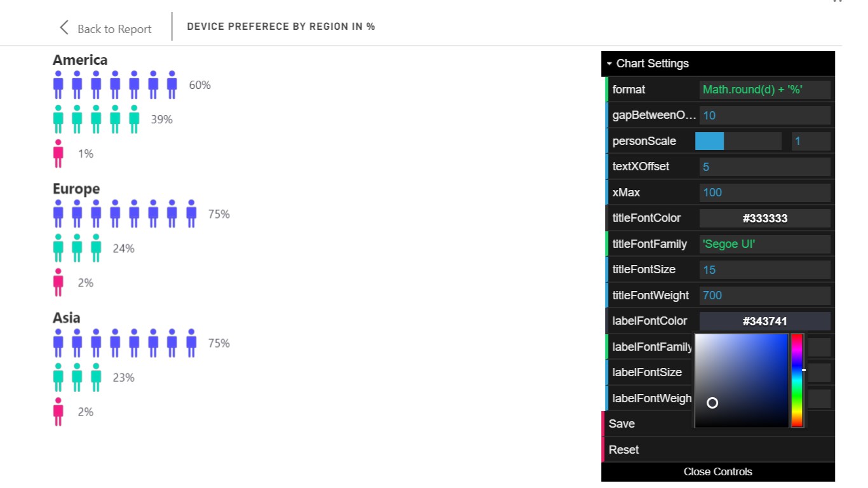Click the pink person icon under Asia
Image resolution: width=868 pixels, height=488 pixels.
coord(58,412)
